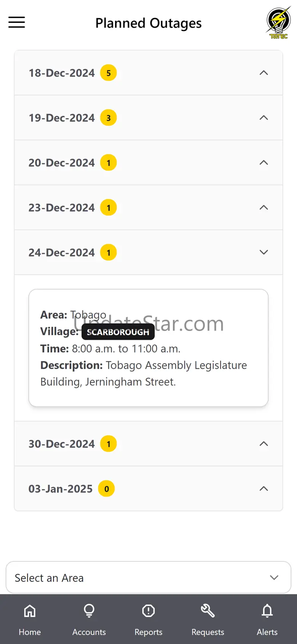Open the Requests wrench icon
Image resolution: width=297 pixels, height=644 pixels.
[x=208, y=611]
